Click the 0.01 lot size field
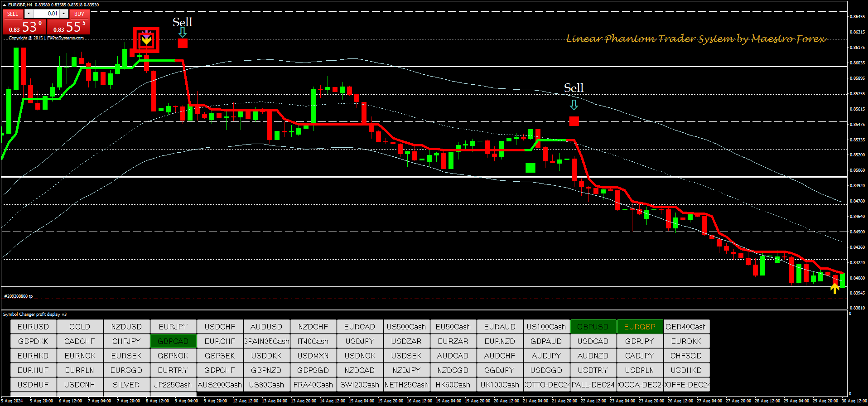The width and height of the screenshot is (868, 406). click(x=47, y=14)
